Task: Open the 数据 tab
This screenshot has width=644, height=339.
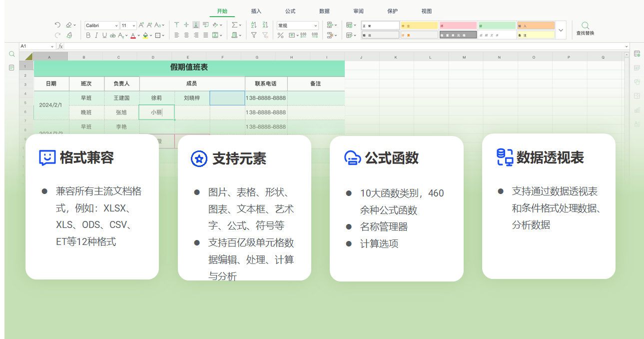Action: point(324,11)
